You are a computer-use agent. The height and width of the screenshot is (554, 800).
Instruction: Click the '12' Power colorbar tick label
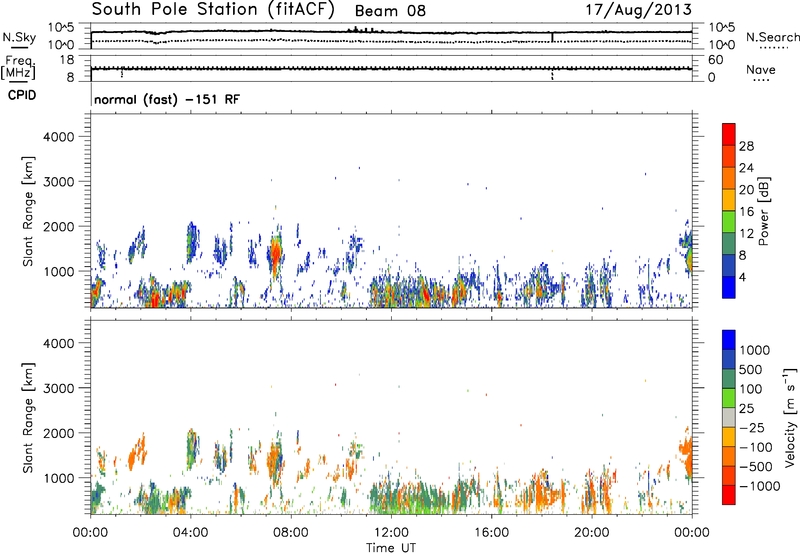point(746,234)
